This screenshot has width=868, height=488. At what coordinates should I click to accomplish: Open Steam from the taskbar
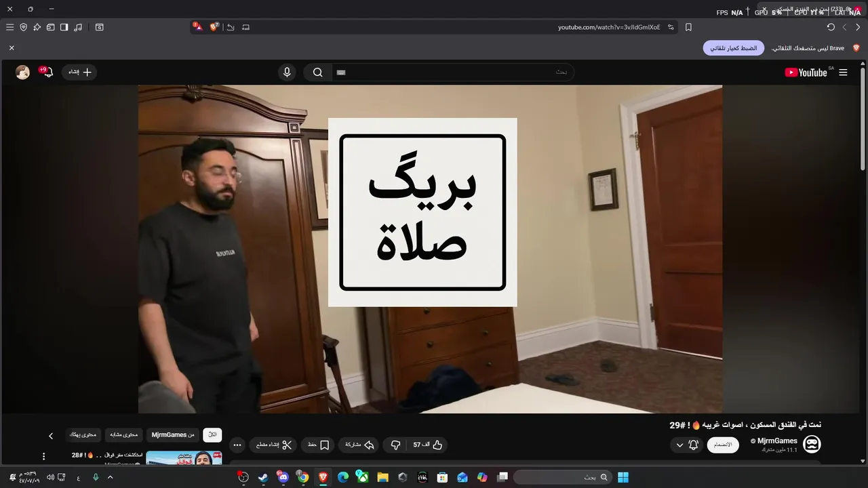[x=263, y=477]
